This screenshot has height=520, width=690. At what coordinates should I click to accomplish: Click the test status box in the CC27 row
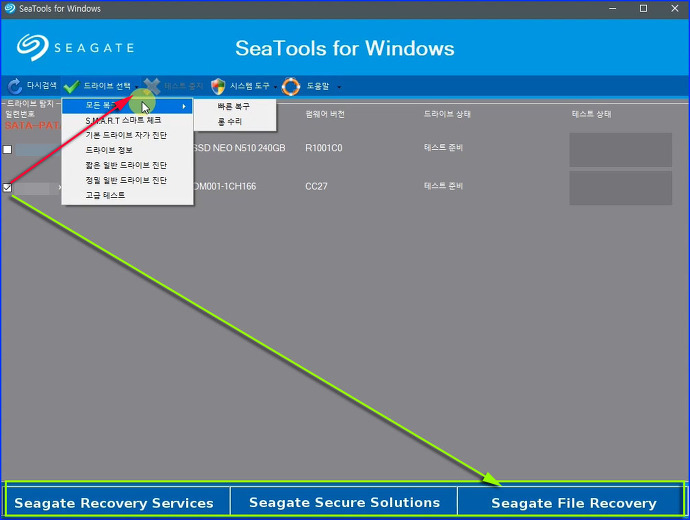(620, 188)
